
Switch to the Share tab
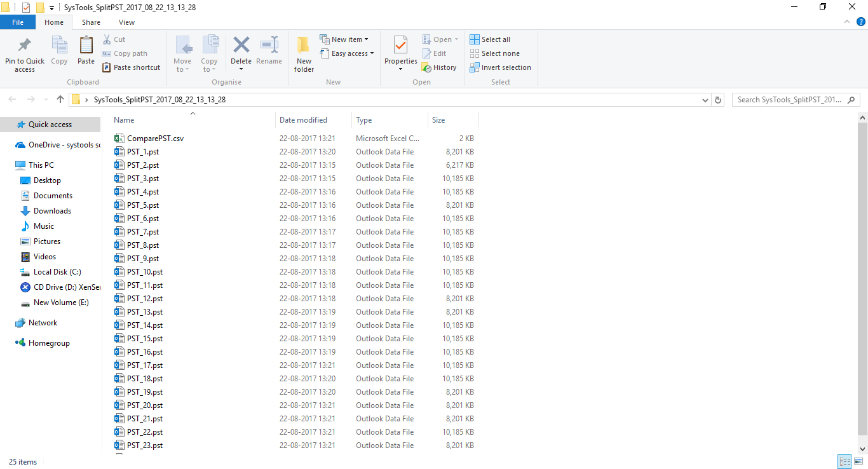91,22
